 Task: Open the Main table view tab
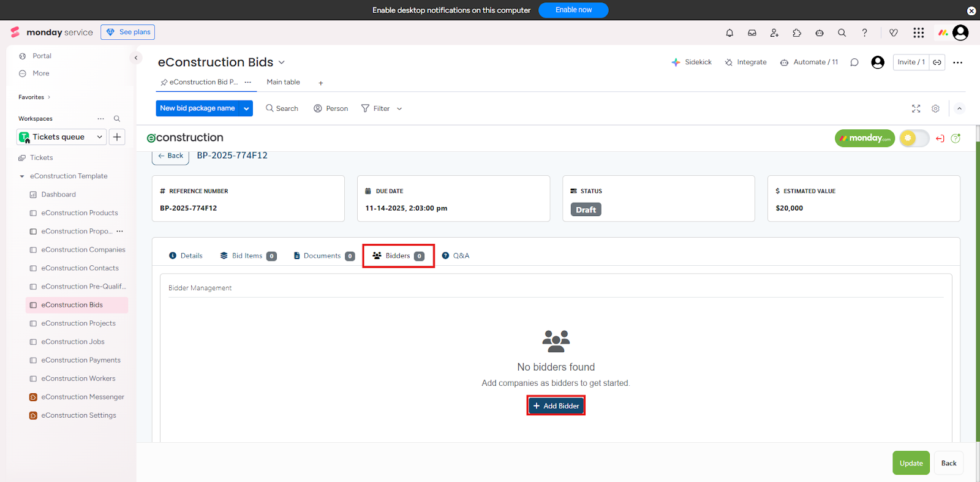[283, 82]
